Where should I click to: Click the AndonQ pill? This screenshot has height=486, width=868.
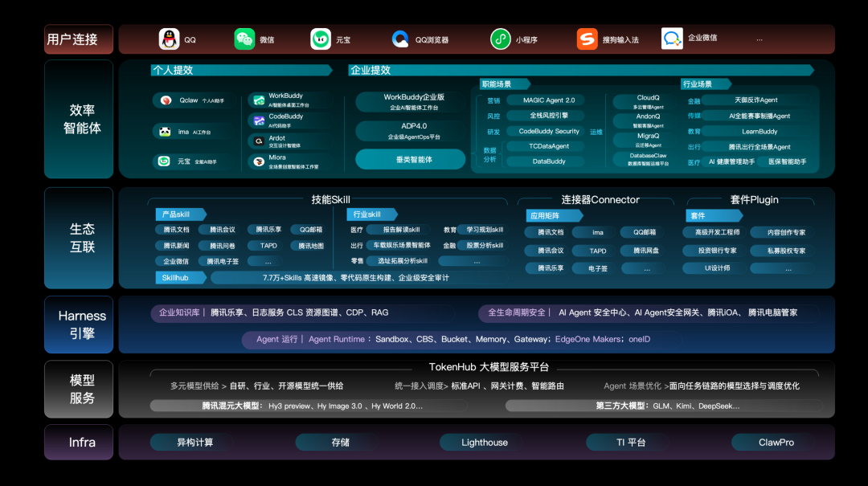[645, 120]
